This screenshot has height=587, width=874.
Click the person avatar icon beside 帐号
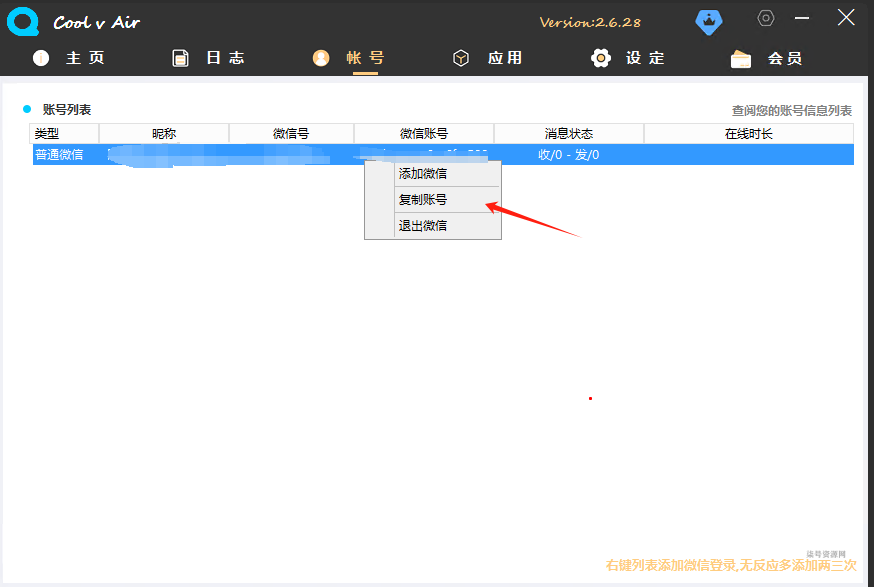click(321, 58)
